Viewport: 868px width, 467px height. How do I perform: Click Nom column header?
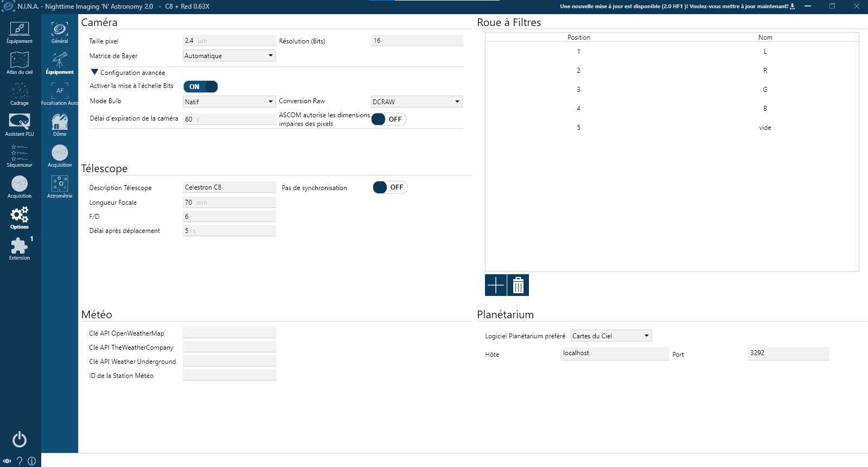pyautogui.click(x=765, y=37)
